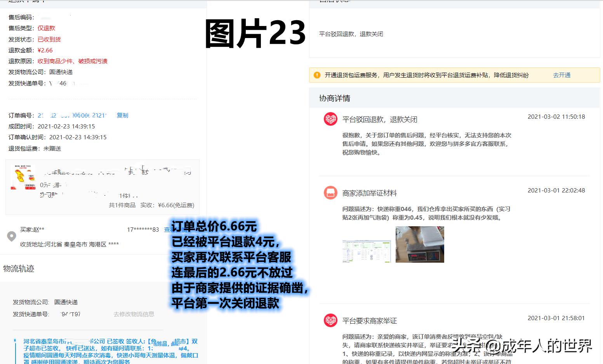Open the package-on-scale photo evidence

pos(420,244)
